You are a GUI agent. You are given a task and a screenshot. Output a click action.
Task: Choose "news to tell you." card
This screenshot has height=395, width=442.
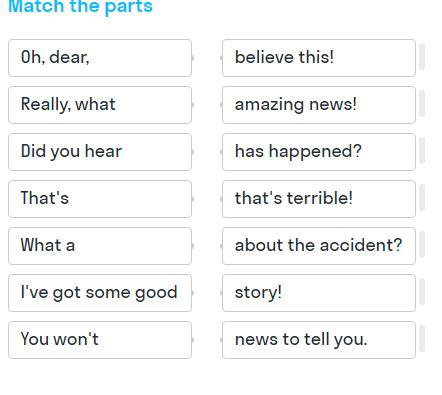[319, 340]
